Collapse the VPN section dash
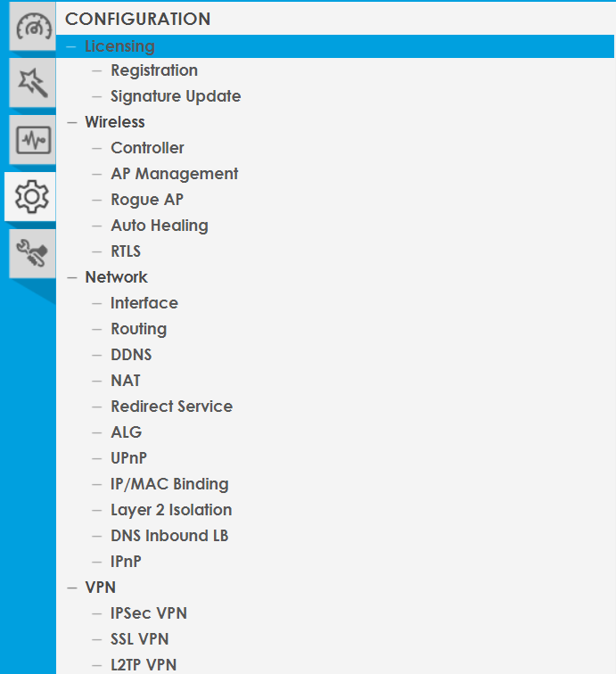This screenshot has width=616, height=674. [x=72, y=588]
